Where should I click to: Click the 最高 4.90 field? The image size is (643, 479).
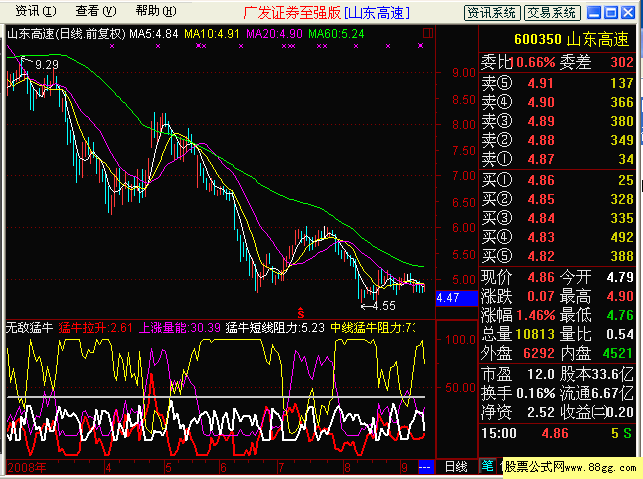[597, 296]
